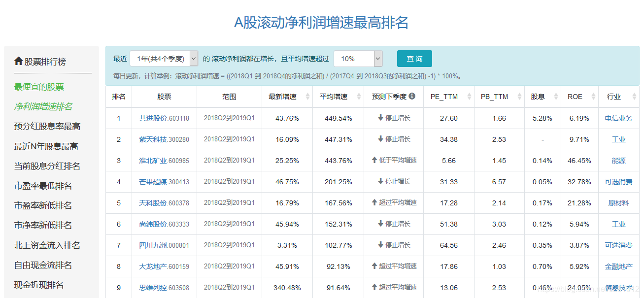Go to 市盈率最低排名

tap(43, 186)
